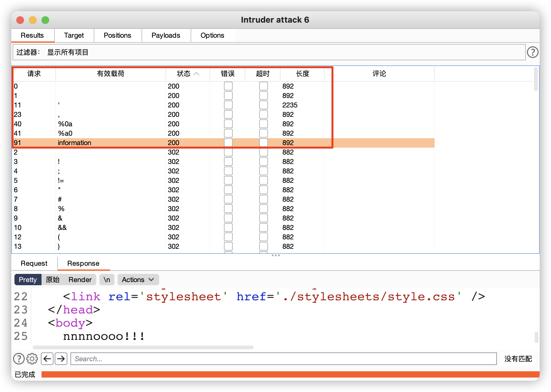This screenshot has width=551, height=392.
Task: Go to next search match arrow
Action: click(x=61, y=358)
